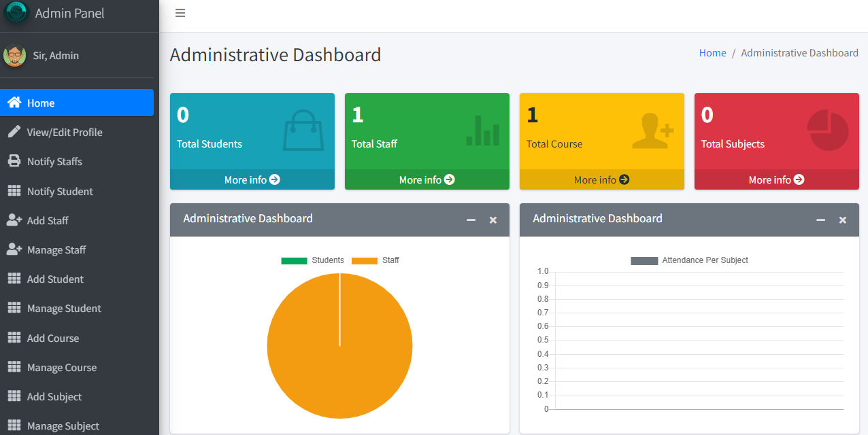Click the user-plus icon beside Add Staff
868x435 pixels.
coord(14,220)
